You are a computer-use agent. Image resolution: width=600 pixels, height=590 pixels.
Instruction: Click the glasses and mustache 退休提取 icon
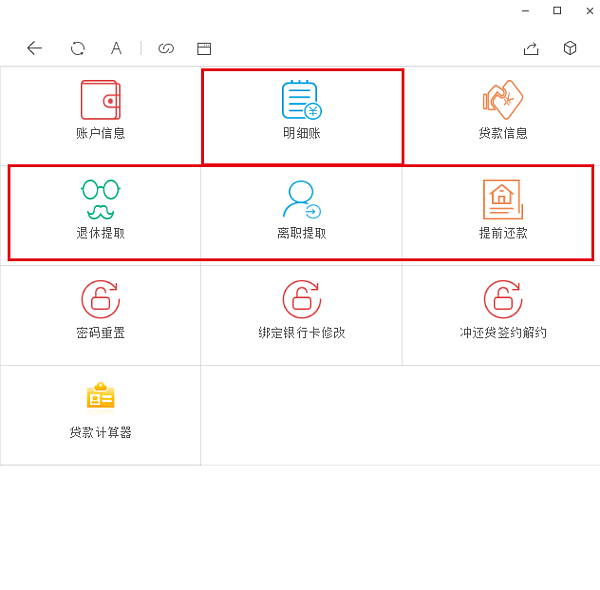click(x=100, y=199)
